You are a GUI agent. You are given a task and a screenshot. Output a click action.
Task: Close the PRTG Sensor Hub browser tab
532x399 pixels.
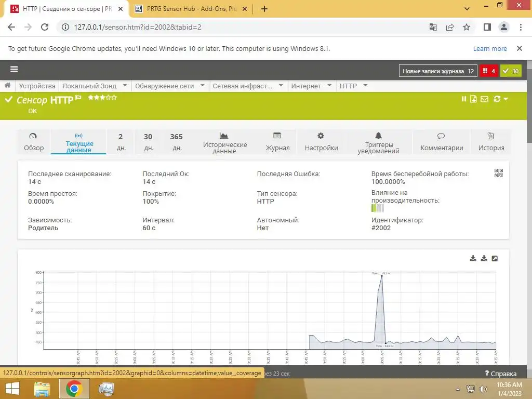pyautogui.click(x=244, y=9)
